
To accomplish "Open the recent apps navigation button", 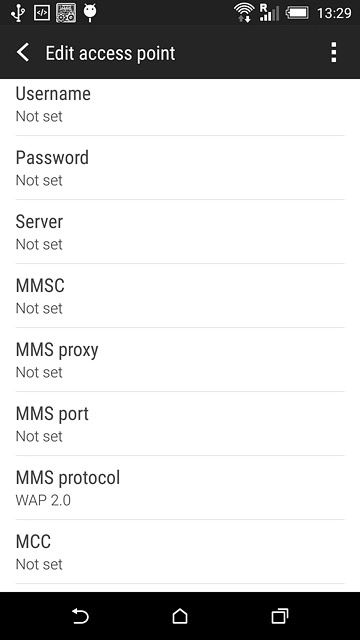I will [280, 616].
